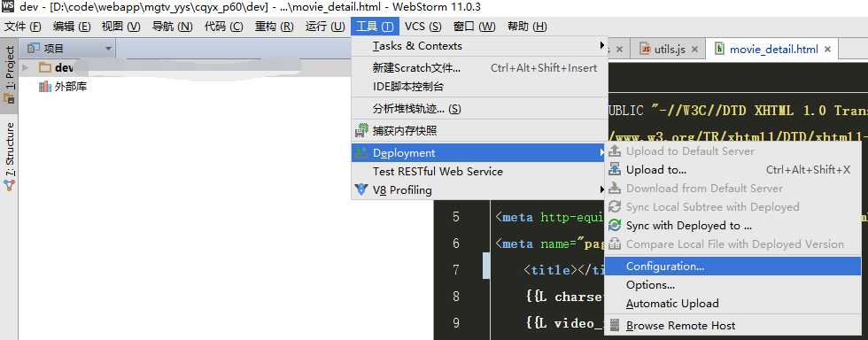Click the Tasks & Contexts submenu arrow
Viewport: 868px width, 340px height.
coord(602,45)
